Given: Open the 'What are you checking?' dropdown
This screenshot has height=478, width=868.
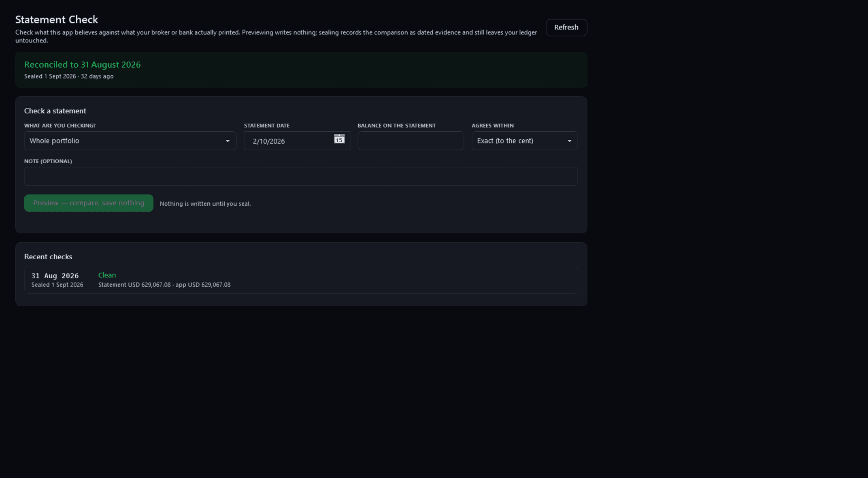Looking at the screenshot, I should pos(130,141).
